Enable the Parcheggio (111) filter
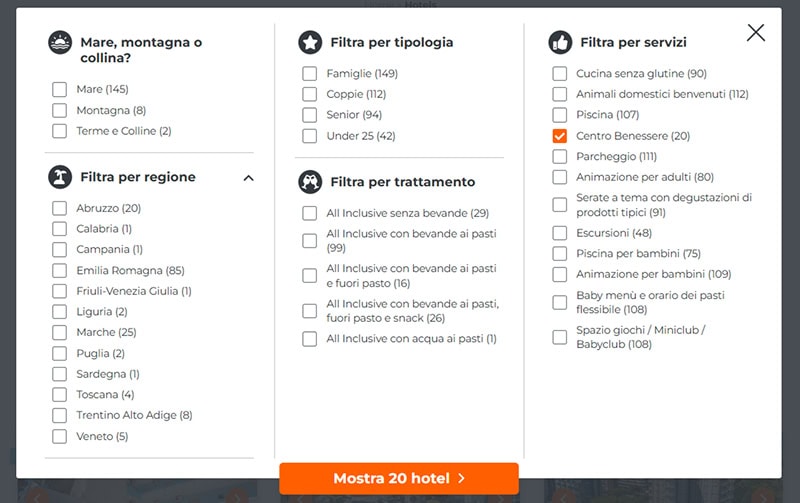 [x=560, y=157]
